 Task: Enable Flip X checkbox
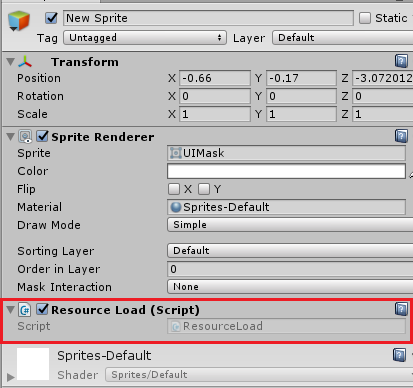point(174,189)
